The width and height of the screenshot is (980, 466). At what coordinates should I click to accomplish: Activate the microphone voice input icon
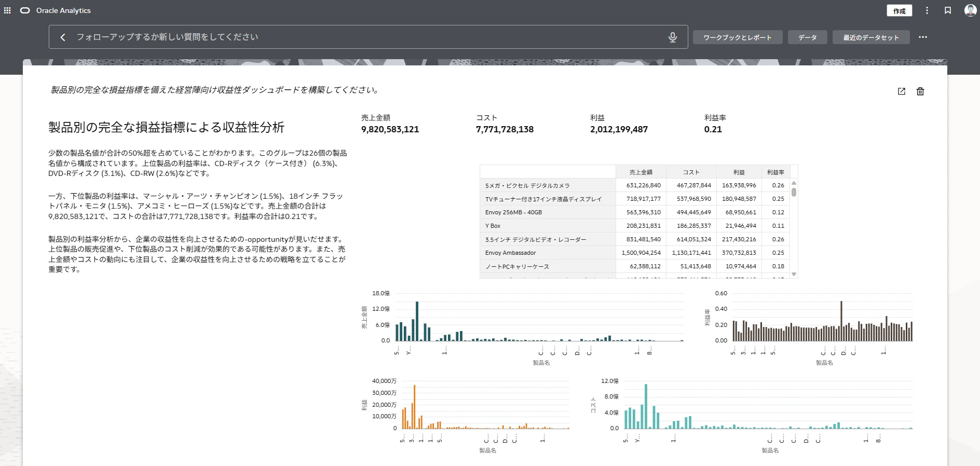(672, 37)
